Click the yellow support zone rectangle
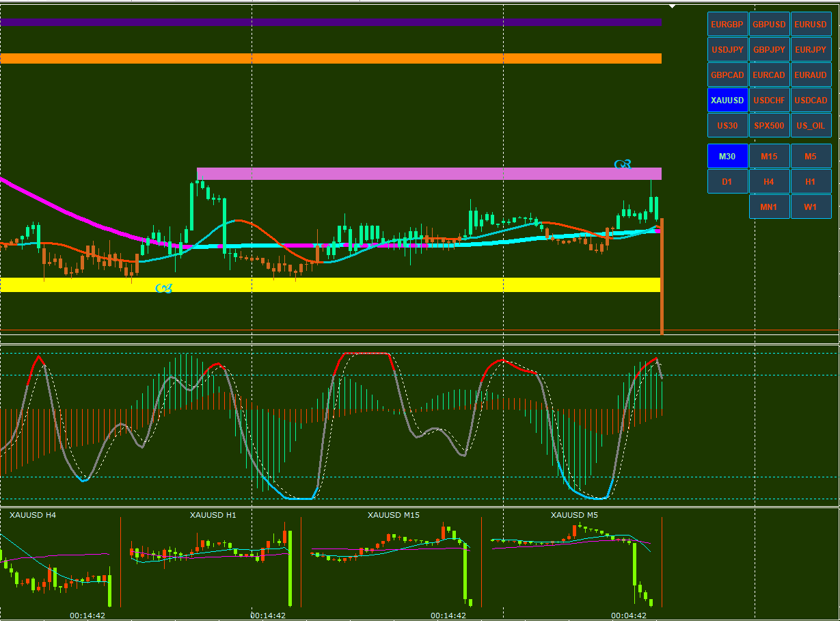840x621 pixels. [330, 285]
